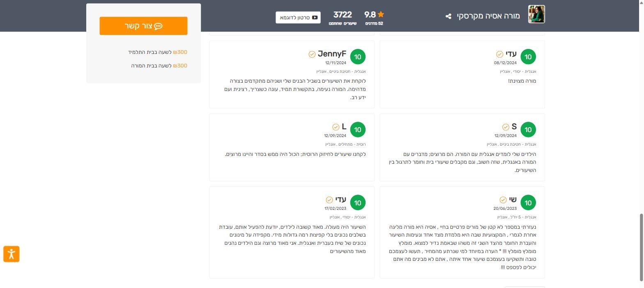This screenshot has width=644, height=288.
Task: Click the subject line רוסית - מתחילים , אונליין
Action: click(x=345, y=144)
